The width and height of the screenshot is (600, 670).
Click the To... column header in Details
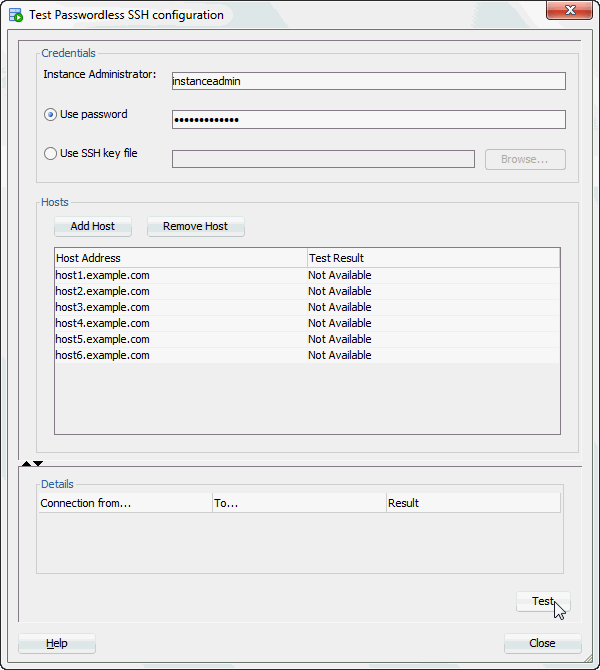click(x=299, y=503)
